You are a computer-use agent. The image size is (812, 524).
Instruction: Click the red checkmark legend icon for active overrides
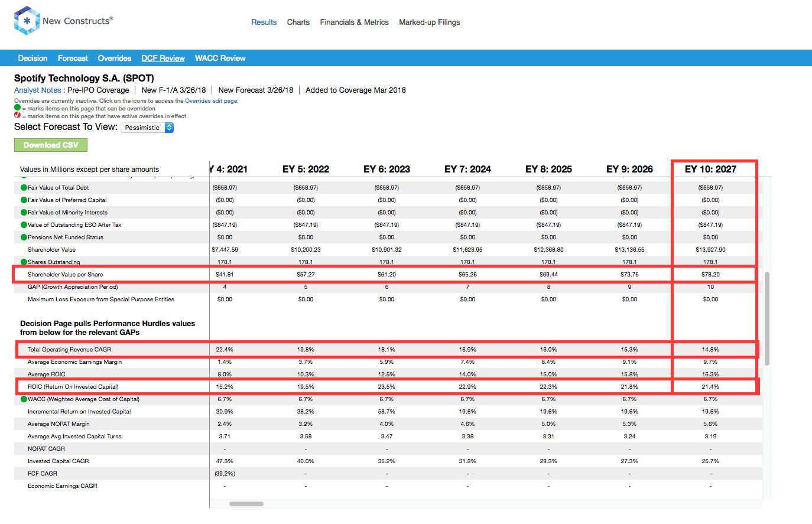click(17, 116)
